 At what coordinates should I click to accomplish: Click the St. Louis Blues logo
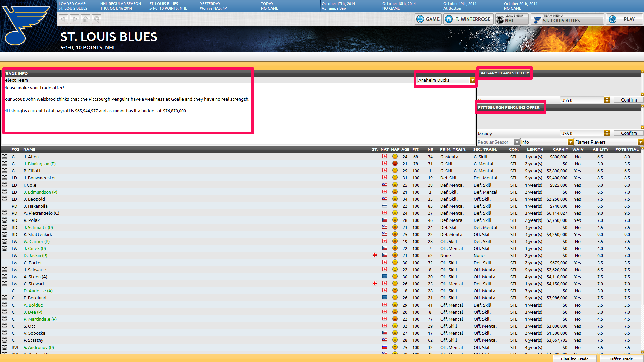tap(26, 26)
